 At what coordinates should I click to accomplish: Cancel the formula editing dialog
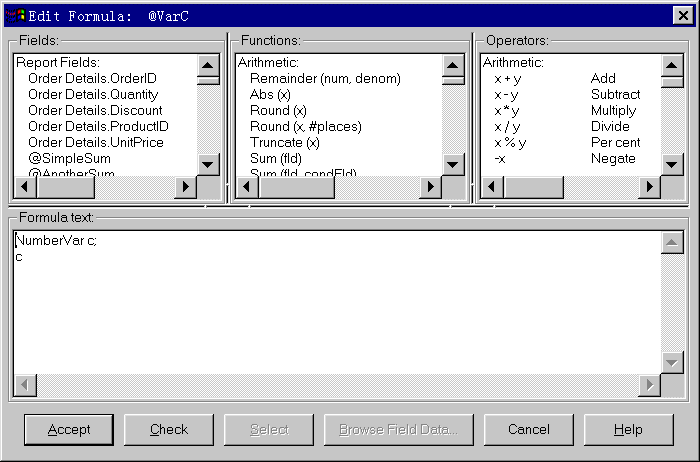tap(529, 429)
